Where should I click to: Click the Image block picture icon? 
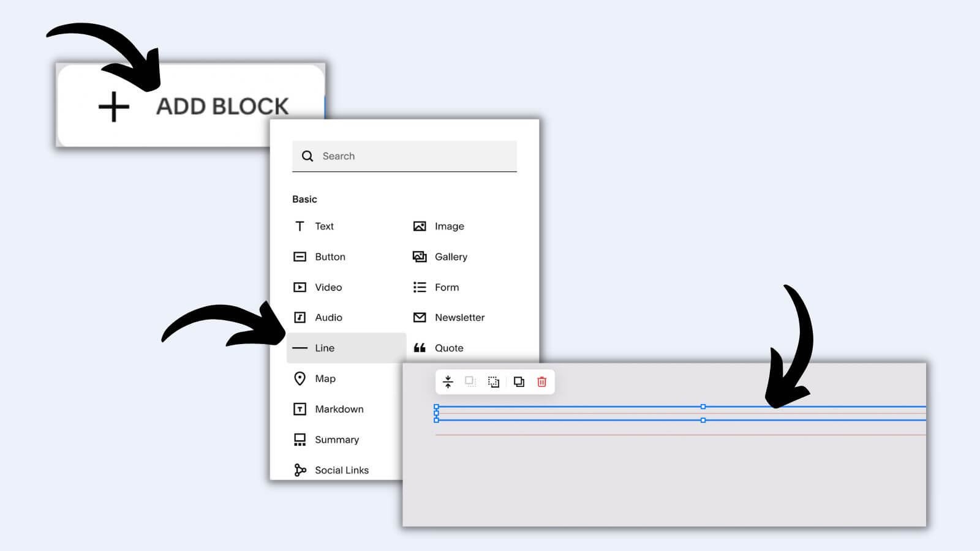click(420, 226)
